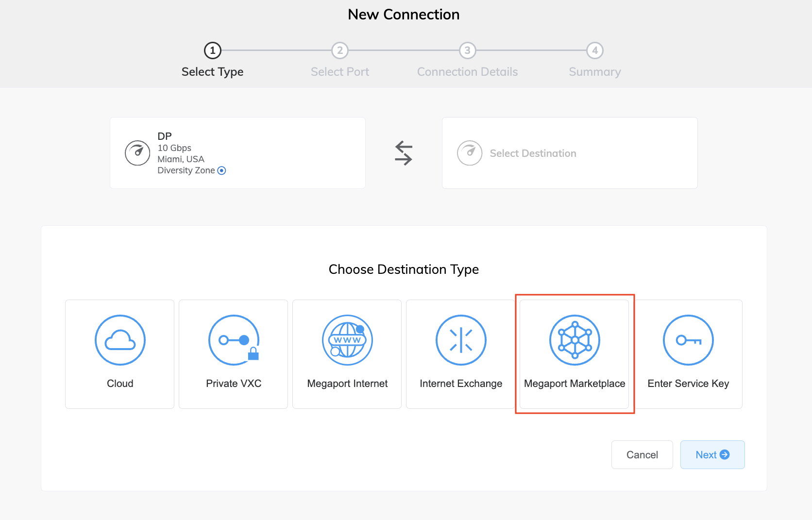Screen dimensions: 812x520
Task: Click the Miami, USA location text
Action: tap(181, 159)
